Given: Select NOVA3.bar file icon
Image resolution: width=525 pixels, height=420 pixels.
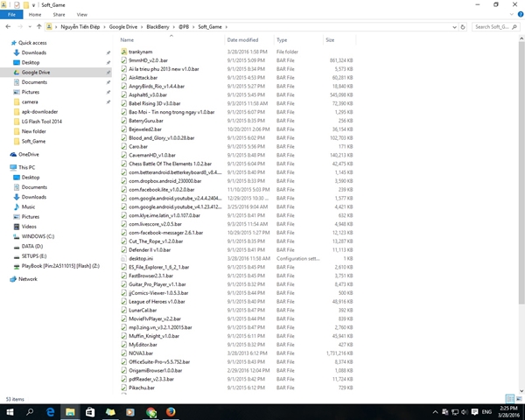Looking at the screenshot, I should click(x=124, y=353).
